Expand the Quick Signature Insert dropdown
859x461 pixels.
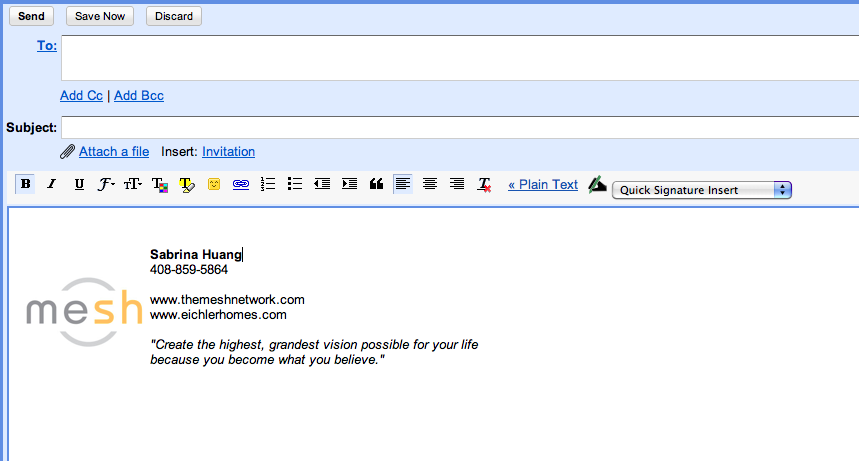702,190
